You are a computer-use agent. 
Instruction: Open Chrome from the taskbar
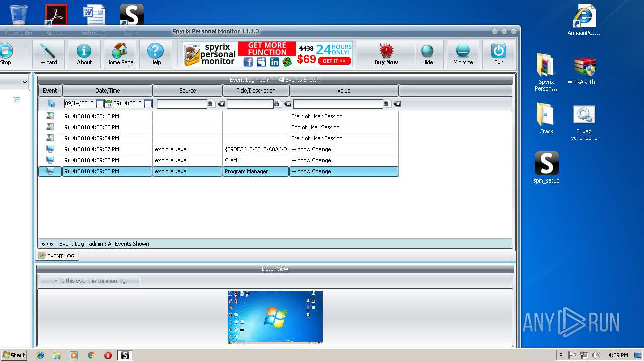pos(91,355)
